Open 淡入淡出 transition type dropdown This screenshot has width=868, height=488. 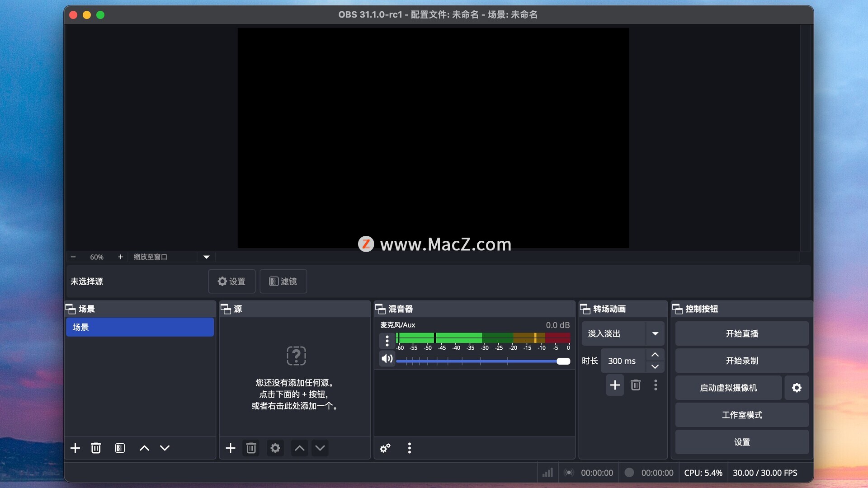[623, 334]
